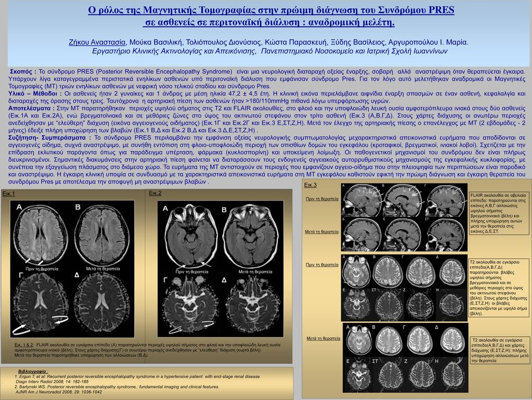Image resolution: width=532 pixels, height=400 pixels.
Task: Click the underlined "Εικ. 1 & 2" caption label
Action: (x=24, y=345)
